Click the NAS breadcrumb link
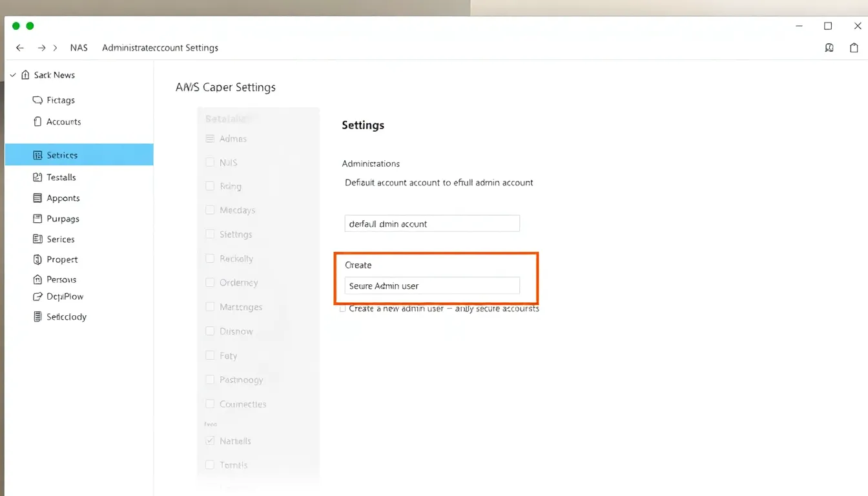The height and width of the screenshot is (496, 868). [x=79, y=48]
